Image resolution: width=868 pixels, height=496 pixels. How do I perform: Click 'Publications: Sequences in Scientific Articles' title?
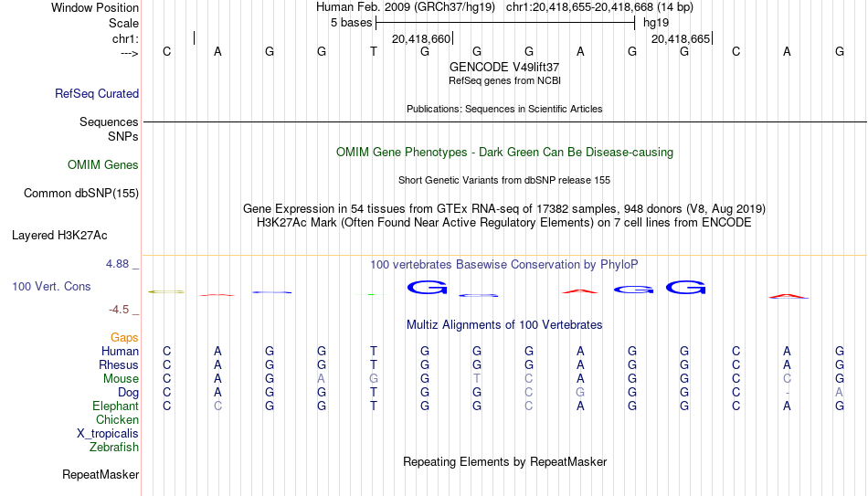(504, 109)
